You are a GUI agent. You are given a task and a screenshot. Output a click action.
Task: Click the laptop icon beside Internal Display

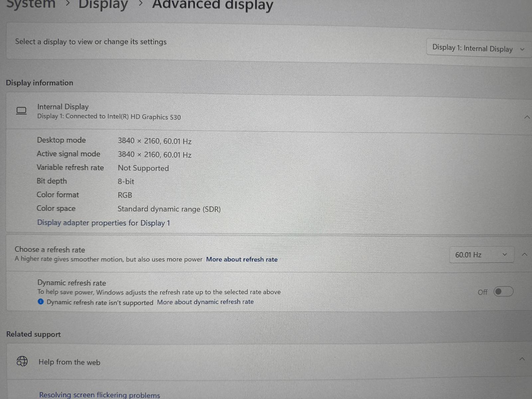click(x=21, y=111)
